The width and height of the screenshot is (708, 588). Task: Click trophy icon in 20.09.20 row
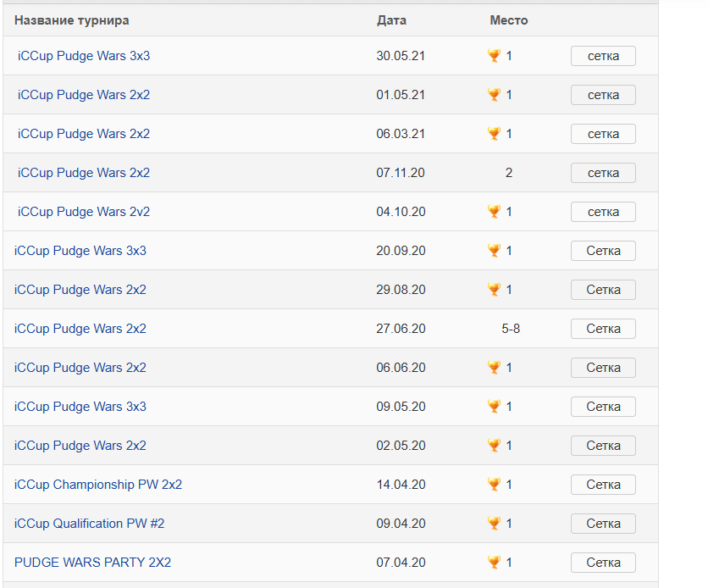494,250
